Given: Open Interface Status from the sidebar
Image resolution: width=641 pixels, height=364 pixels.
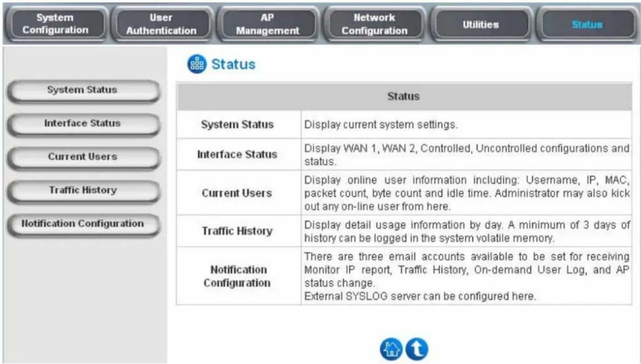Looking at the screenshot, I should pos(83,124).
